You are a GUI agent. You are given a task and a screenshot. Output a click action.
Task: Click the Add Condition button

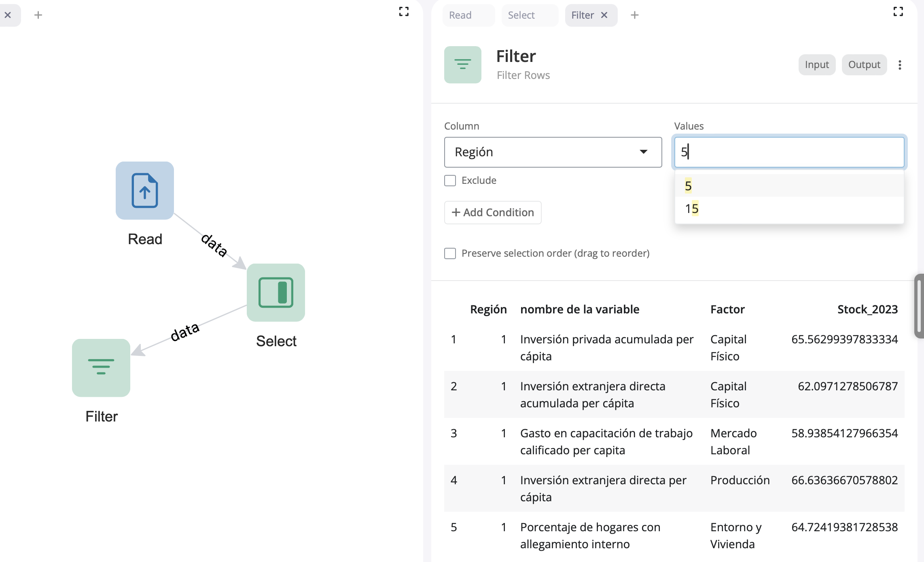tap(492, 213)
